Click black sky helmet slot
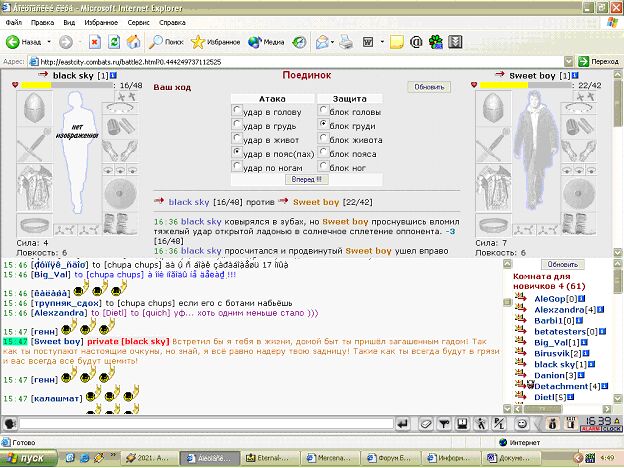Image resolution: width=624 pixels, height=468 pixels. (x=34, y=108)
